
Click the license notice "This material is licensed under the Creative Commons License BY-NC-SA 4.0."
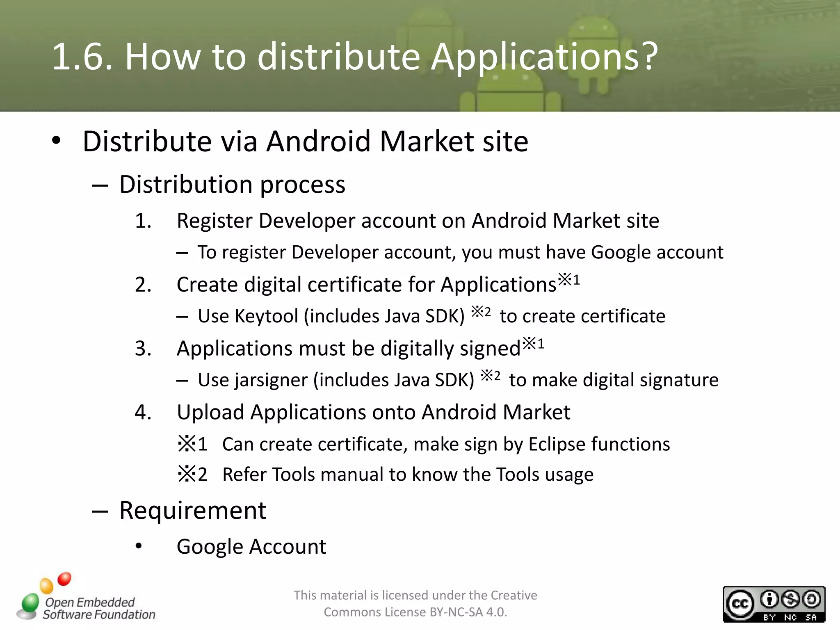[415, 603]
